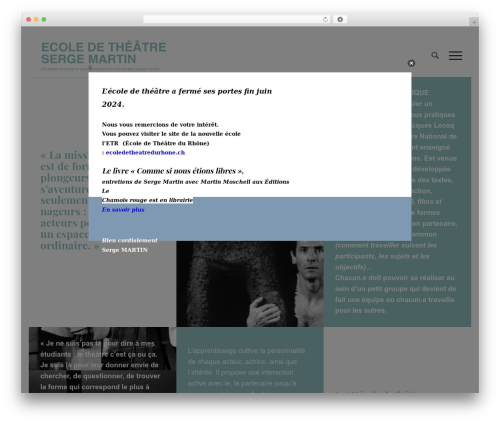Click the 'L'école de théâtre a fermé' heading
Image resolution: width=500 pixels, height=423 pixels.
[x=187, y=98]
